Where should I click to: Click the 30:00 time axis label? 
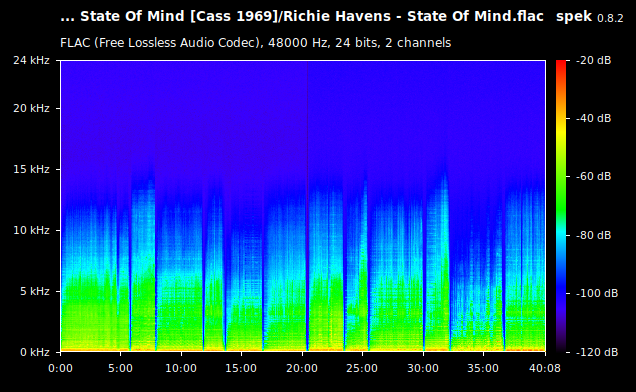point(423,368)
